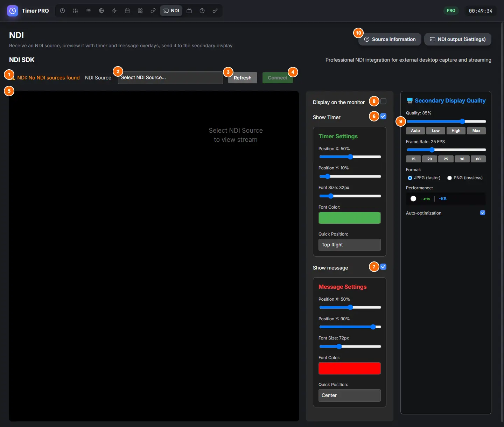
Task: Open the list icon in top navbar
Action: [x=88, y=11]
